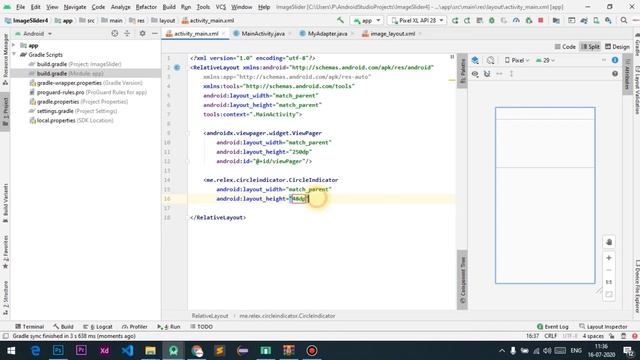This screenshot has width=640, height=360.
Task: Click the hammer Make Project icon
Action: (340, 20)
